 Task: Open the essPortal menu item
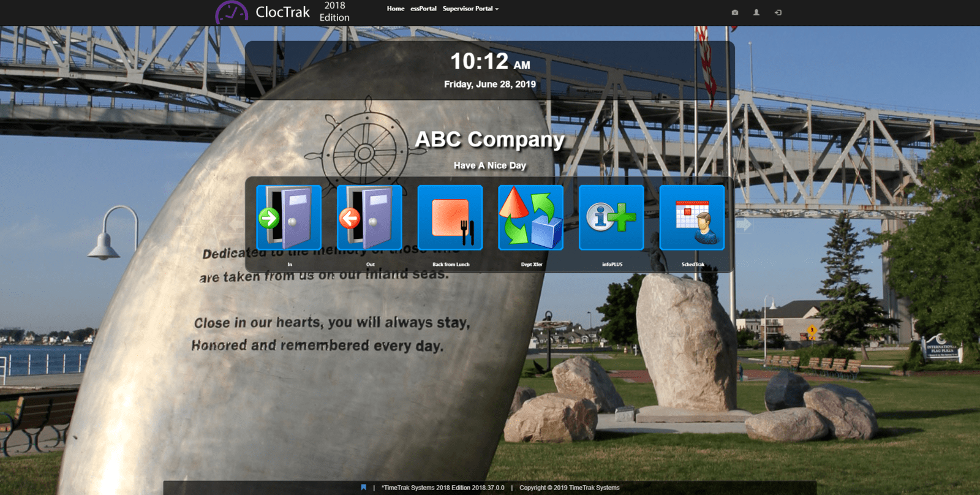(x=423, y=9)
